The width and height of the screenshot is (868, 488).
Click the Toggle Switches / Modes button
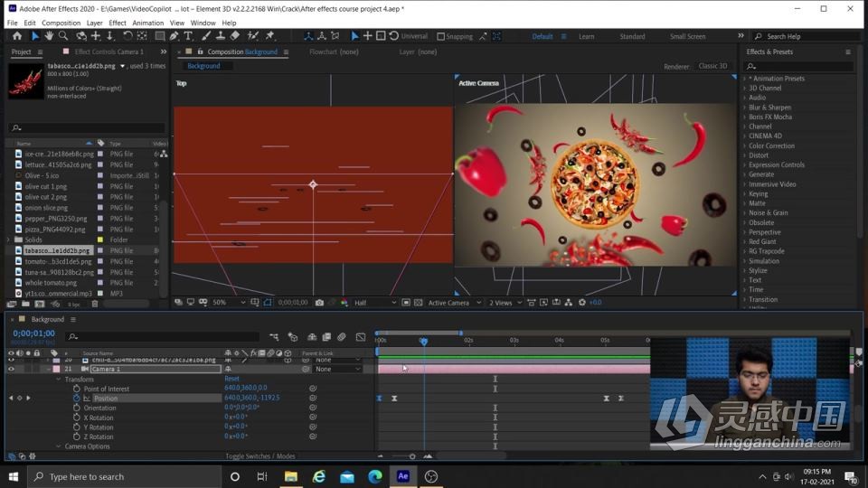(259, 456)
